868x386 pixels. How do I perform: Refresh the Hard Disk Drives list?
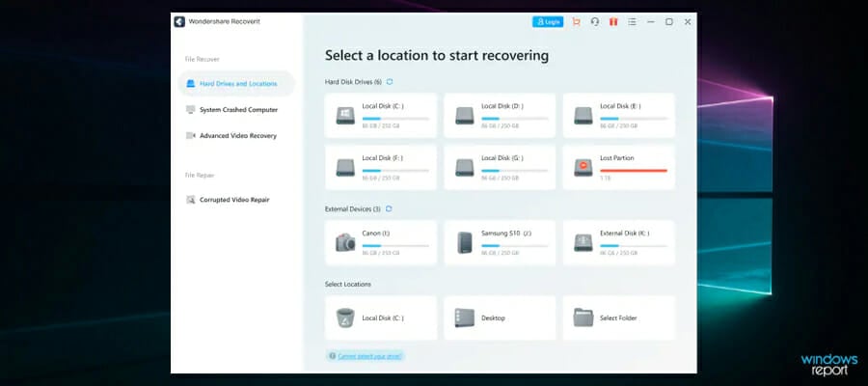(x=390, y=81)
